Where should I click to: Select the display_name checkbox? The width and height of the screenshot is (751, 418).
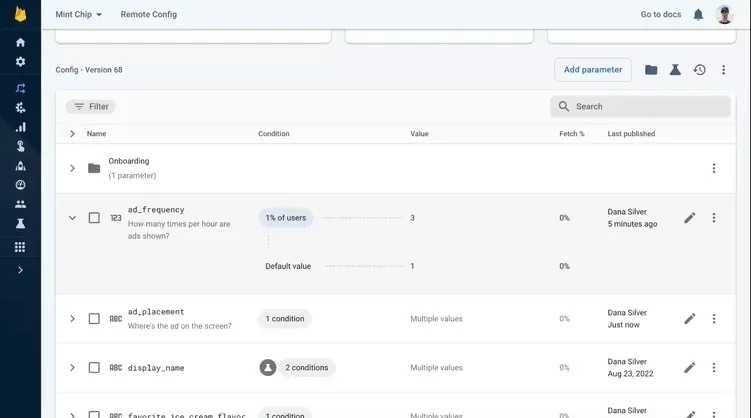point(94,368)
